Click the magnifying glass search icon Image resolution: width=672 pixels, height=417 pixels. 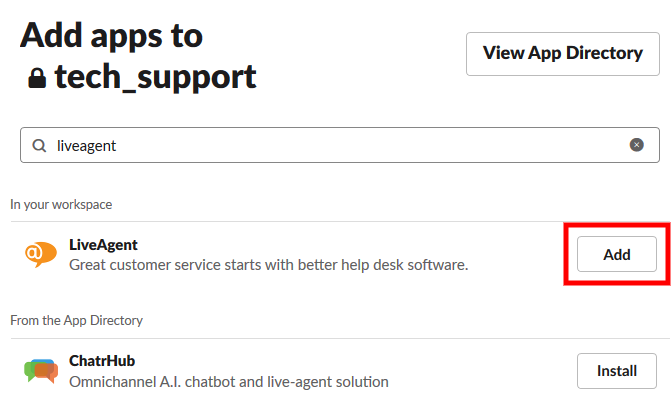(x=39, y=145)
